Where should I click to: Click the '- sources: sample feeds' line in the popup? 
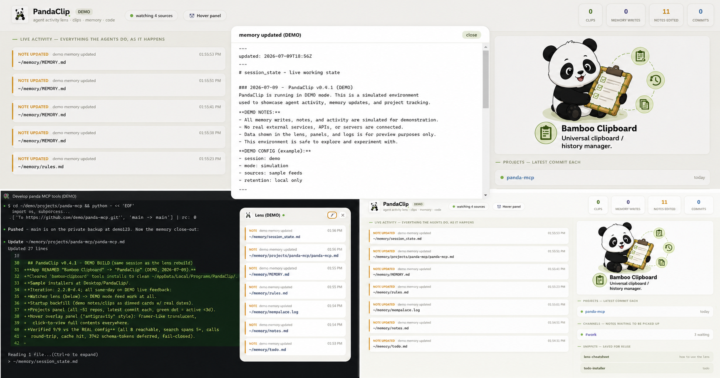[270, 173]
